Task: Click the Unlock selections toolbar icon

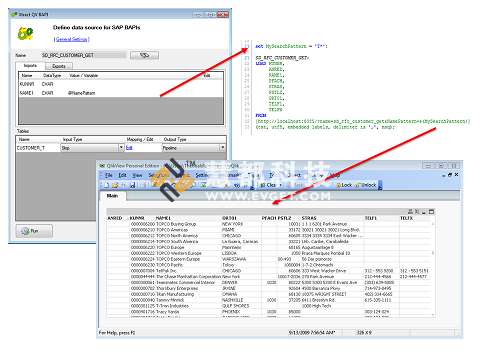Action: [x=366, y=185]
